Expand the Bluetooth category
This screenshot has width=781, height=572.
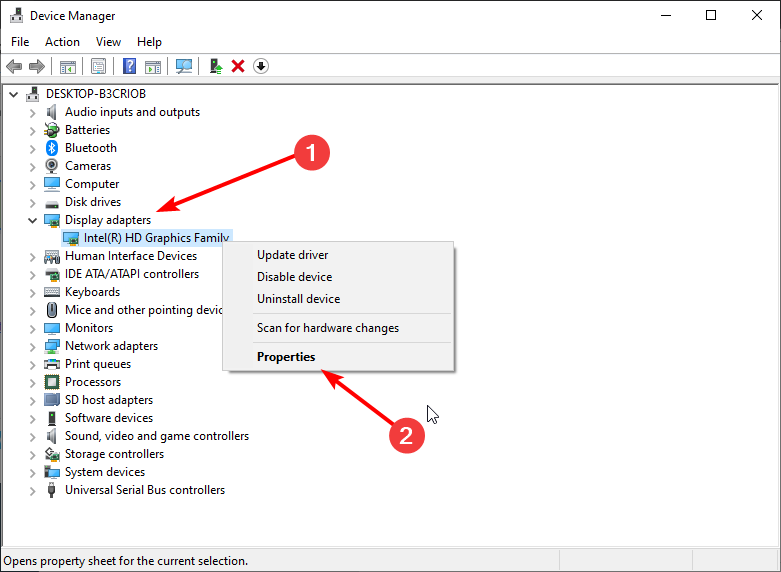(33, 149)
